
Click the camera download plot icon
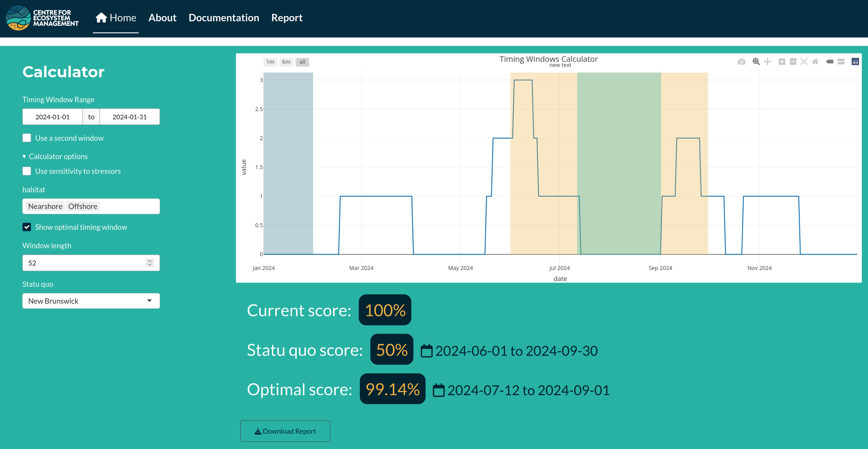[x=741, y=62]
